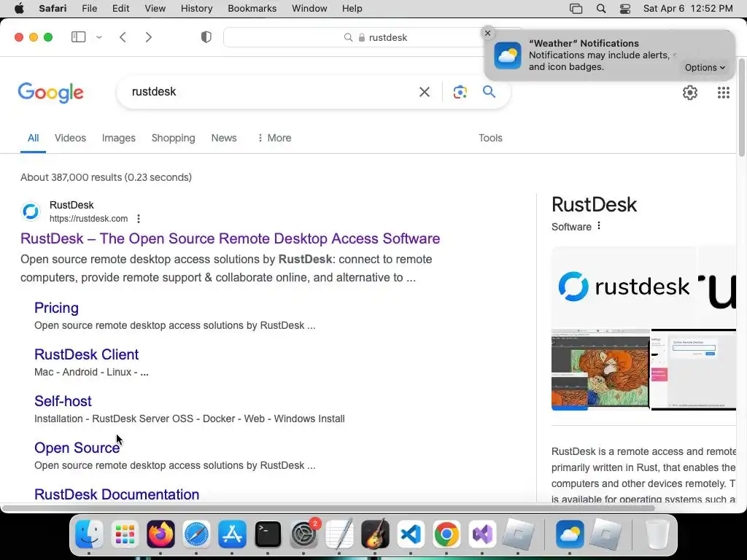Click the RustDesk favicon in first result

pos(31,211)
